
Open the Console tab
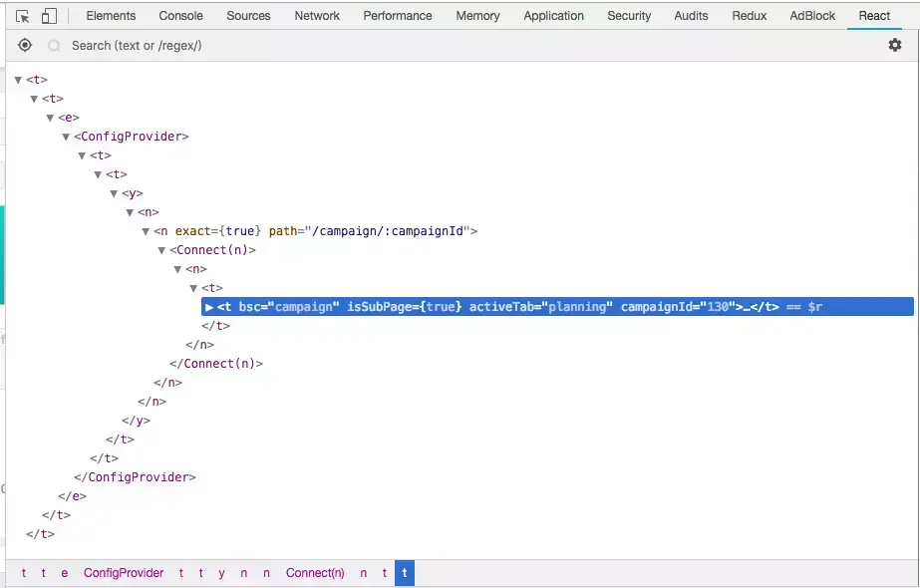point(180,16)
